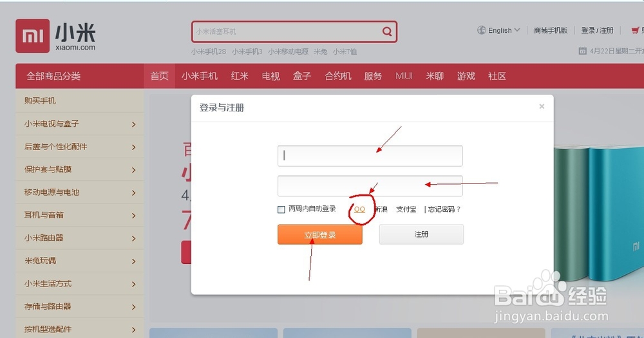The image size is (644, 338).
Task: Open the 服务 nav item
Action: [373, 76]
